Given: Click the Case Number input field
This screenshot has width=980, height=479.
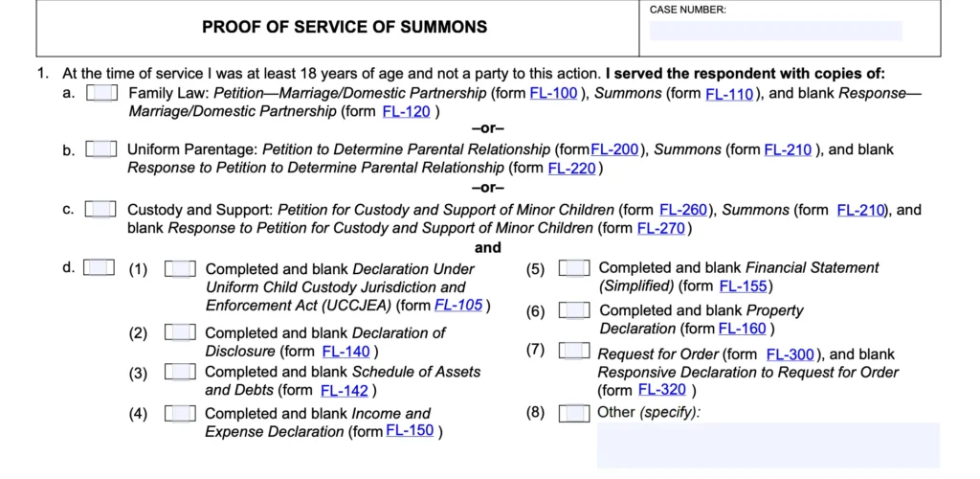Looking at the screenshot, I should [775, 31].
